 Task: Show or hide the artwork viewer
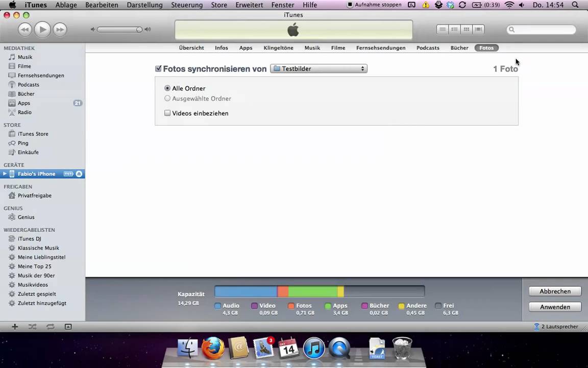[x=68, y=327]
